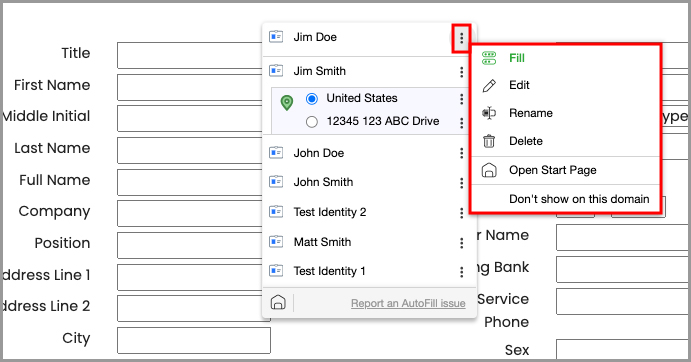Click the pencil Edit icon
Image resolution: width=691 pixels, height=362 pixels.
(x=489, y=86)
